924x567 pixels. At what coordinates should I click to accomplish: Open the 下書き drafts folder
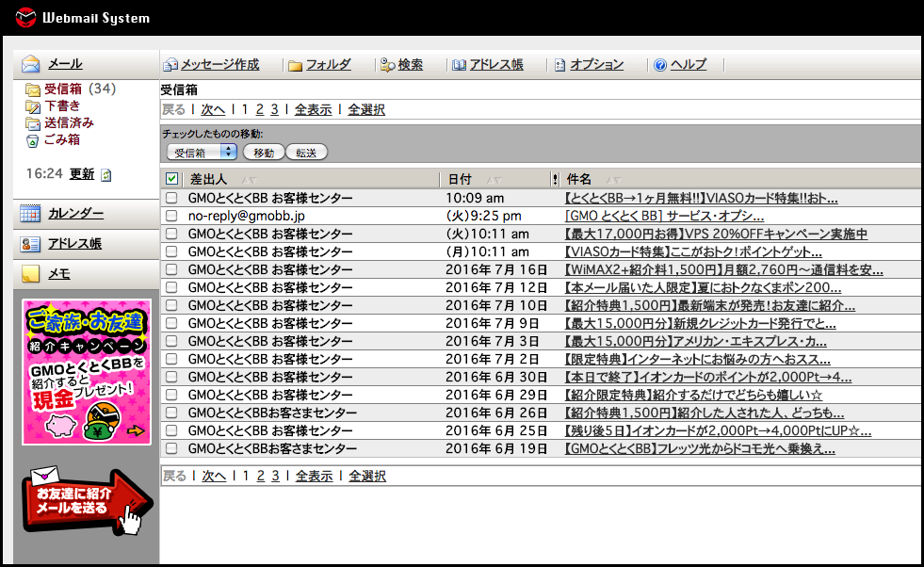pyautogui.click(x=62, y=106)
